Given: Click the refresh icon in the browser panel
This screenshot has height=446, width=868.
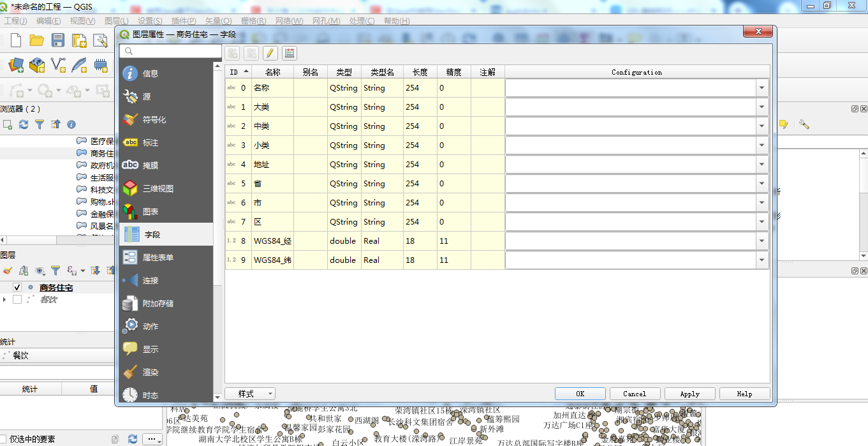Looking at the screenshot, I should click(x=24, y=124).
